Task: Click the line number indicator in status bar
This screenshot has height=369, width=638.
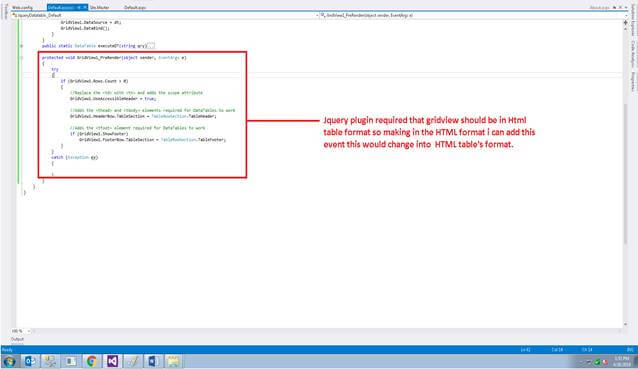Action: pos(525,350)
